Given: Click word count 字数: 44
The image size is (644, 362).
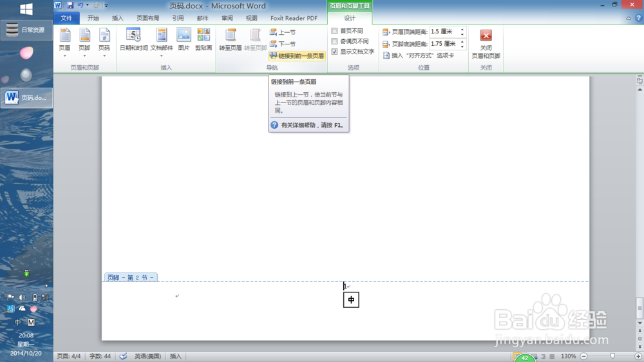Looking at the screenshot, I should coord(100,356).
